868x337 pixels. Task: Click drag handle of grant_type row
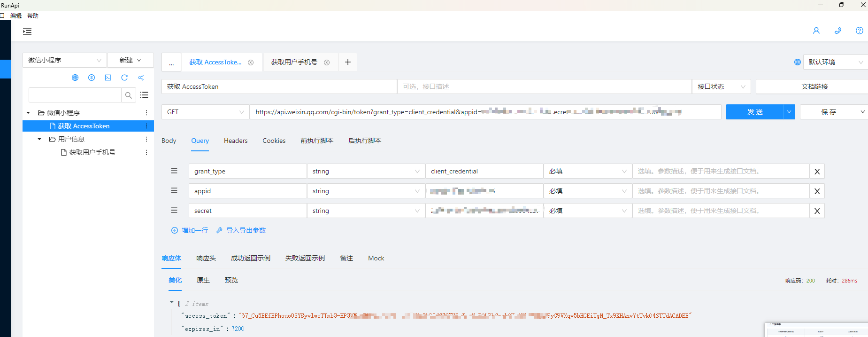coord(174,171)
